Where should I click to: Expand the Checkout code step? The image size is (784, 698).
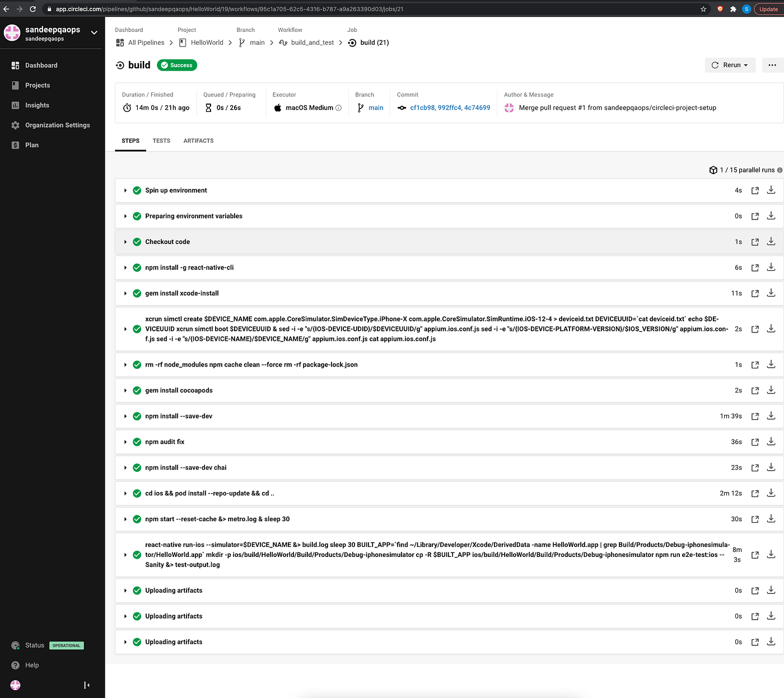point(125,242)
